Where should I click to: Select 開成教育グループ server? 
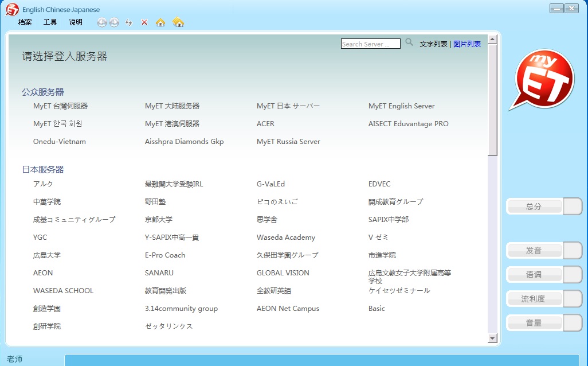(395, 201)
